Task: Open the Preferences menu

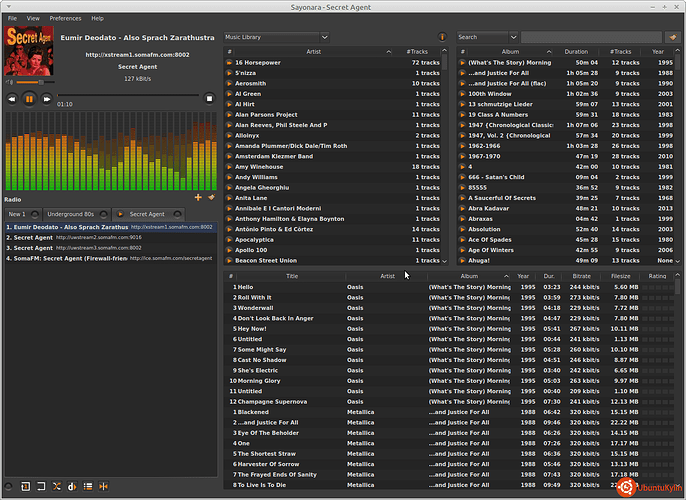Action: click(x=65, y=18)
